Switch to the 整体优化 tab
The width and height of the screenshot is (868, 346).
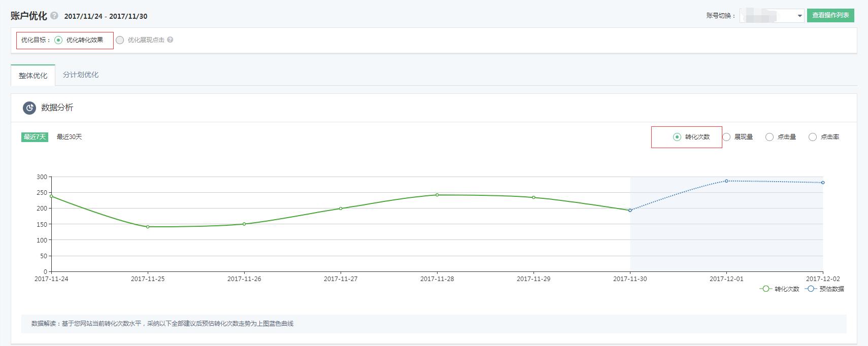pyautogui.click(x=33, y=75)
